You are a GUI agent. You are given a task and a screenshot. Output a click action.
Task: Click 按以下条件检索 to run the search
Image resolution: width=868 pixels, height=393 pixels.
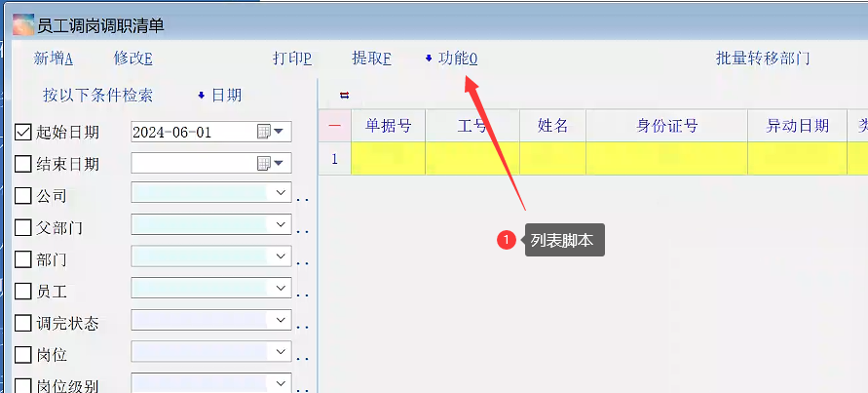(x=97, y=96)
